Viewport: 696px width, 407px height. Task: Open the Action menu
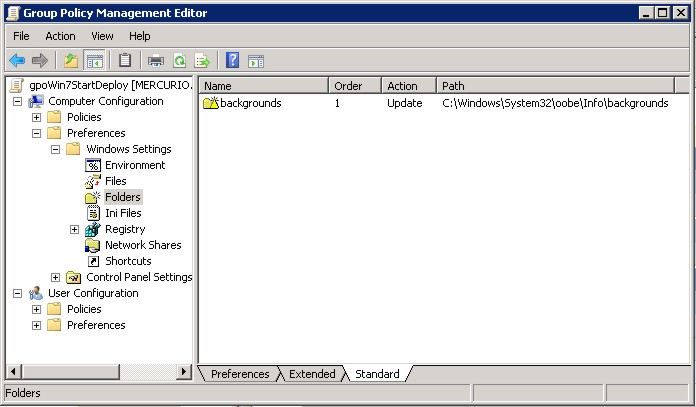(60, 36)
